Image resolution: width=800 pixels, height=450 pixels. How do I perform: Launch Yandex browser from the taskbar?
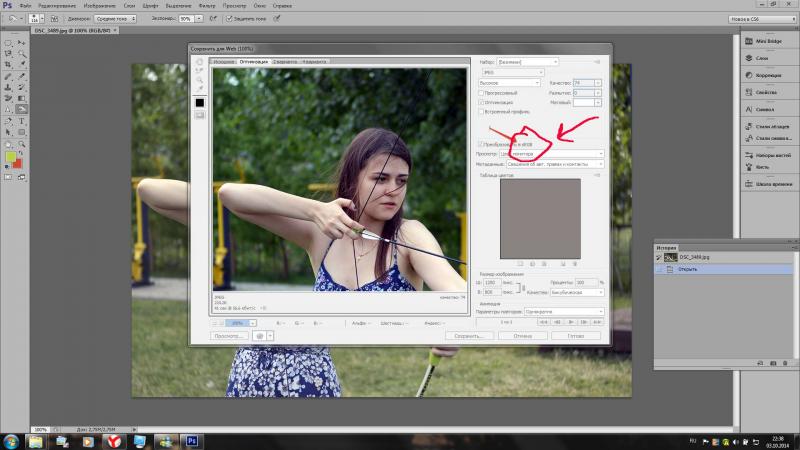(114, 441)
